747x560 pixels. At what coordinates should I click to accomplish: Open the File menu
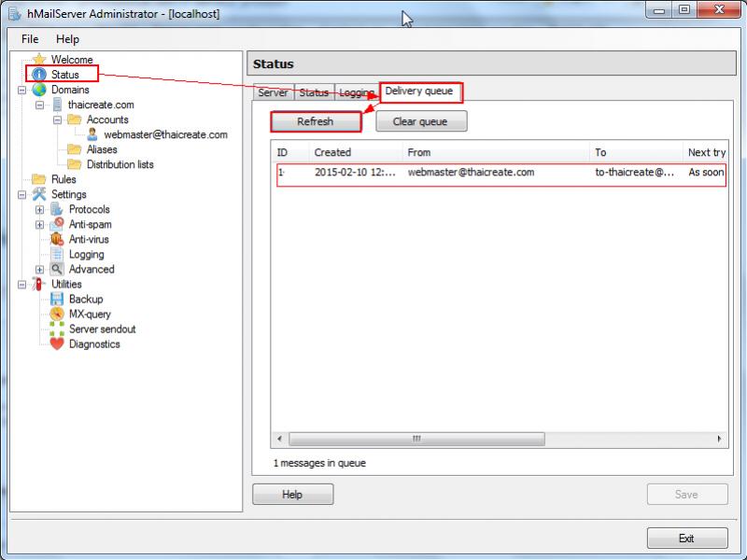[x=30, y=39]
